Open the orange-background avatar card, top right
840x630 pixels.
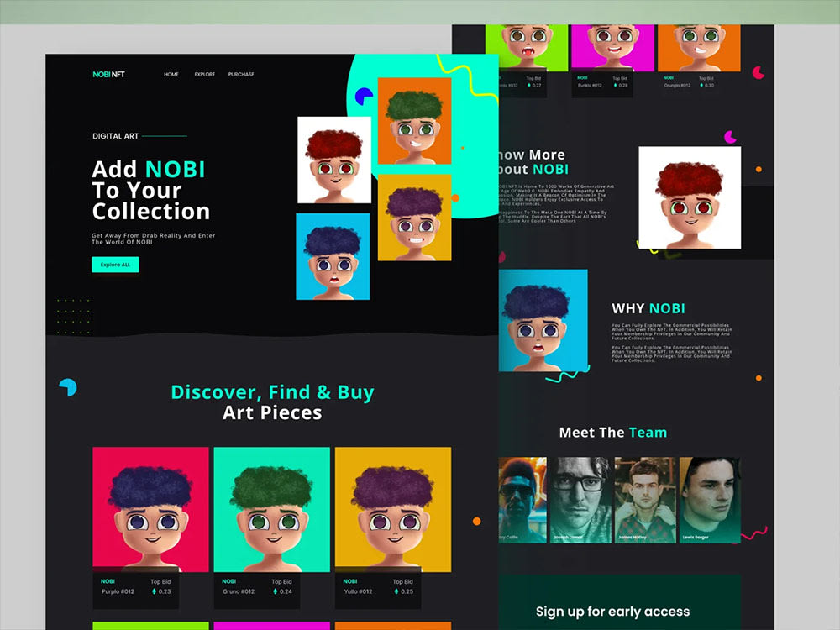699,48
